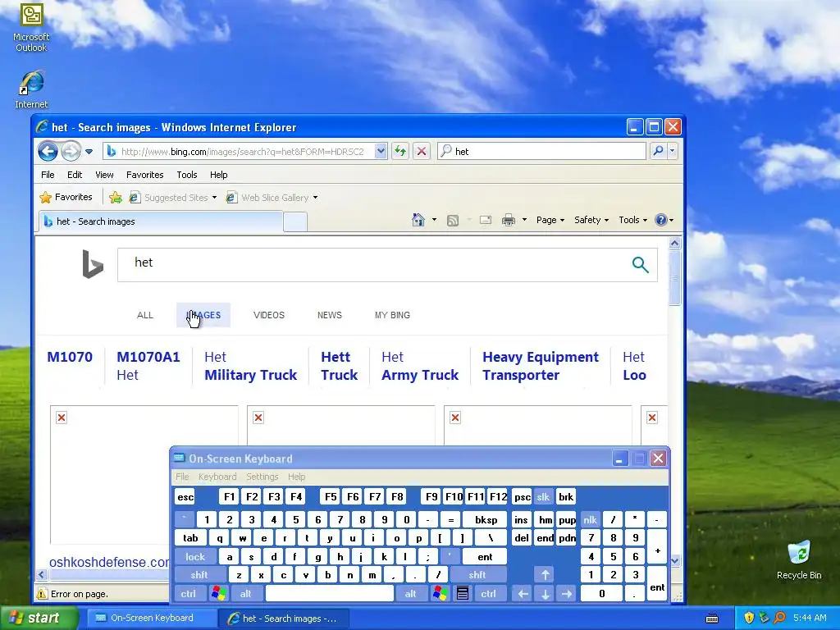Toggle the left alt key
The height and width of the screenshot is (630, 840).
pyautogui.click(x=245, y=594)
